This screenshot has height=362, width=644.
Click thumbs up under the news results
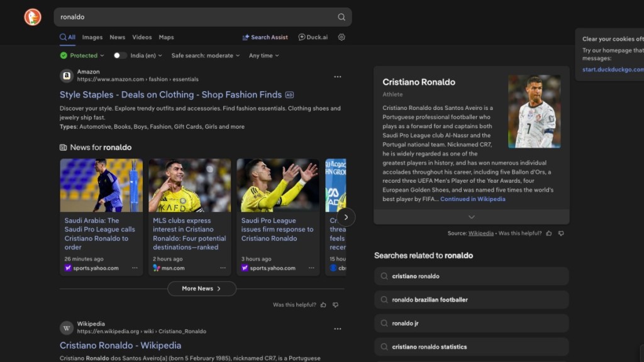click(x=323, y=304)
